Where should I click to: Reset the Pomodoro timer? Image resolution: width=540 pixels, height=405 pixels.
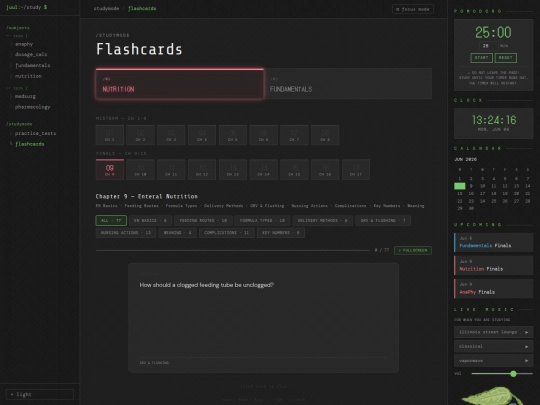[506, 58]
